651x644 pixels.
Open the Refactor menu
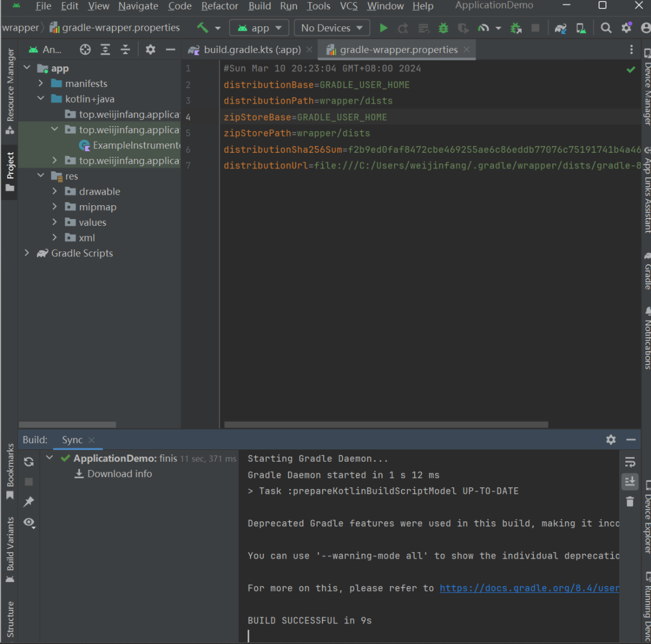tap(220, 6)
